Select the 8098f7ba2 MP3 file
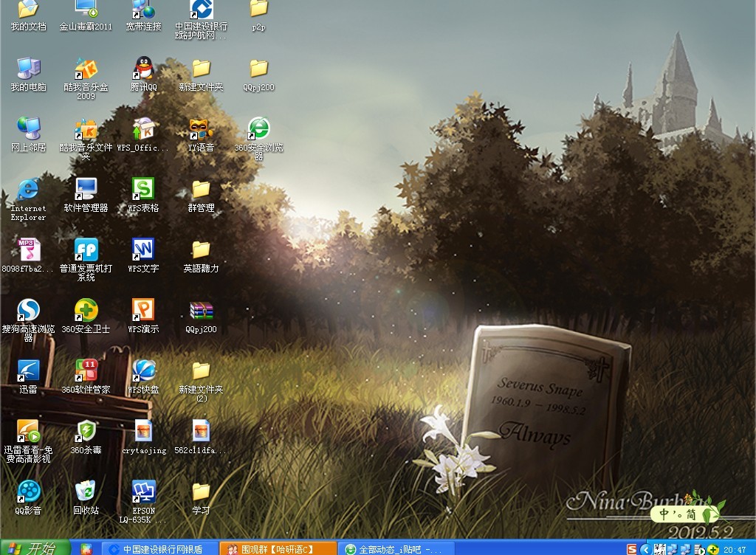The width and height of the screenshot is (756, 555). click(29, 255)
